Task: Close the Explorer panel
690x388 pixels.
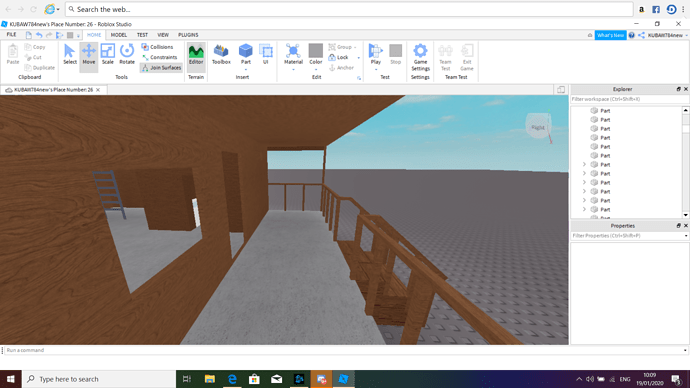Action: pos(686,89)
